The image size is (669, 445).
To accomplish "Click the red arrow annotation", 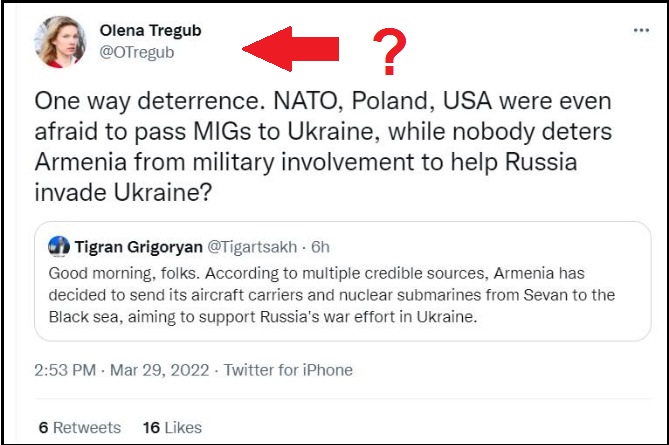I will click(291, 49).
